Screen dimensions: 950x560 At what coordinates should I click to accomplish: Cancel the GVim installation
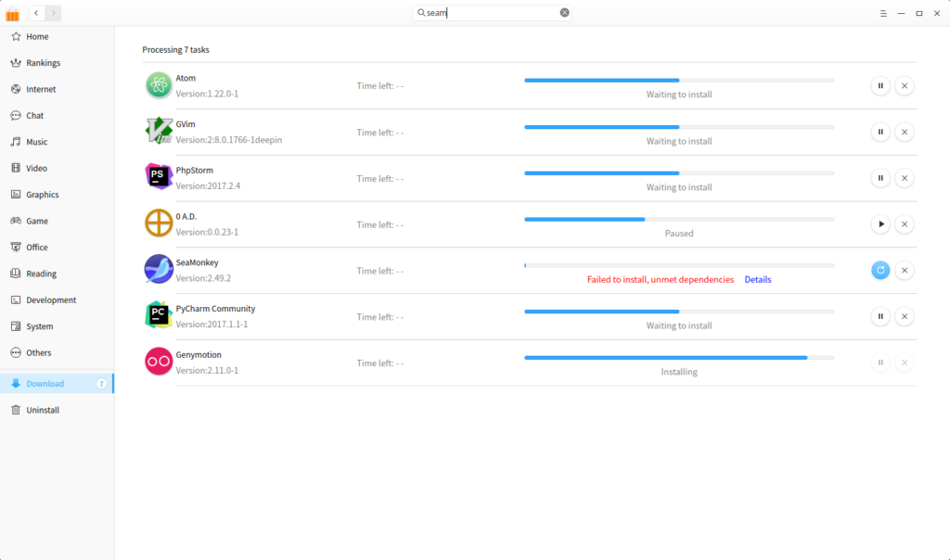coord(905,131)
